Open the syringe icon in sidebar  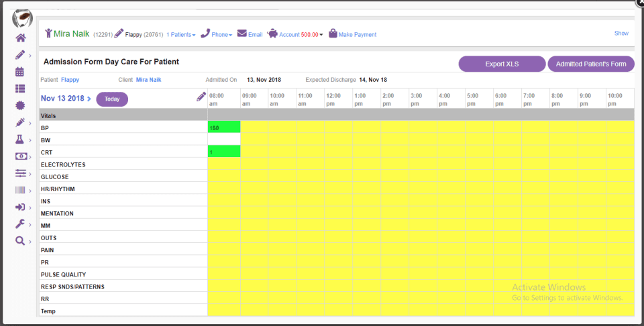[19, 122]
